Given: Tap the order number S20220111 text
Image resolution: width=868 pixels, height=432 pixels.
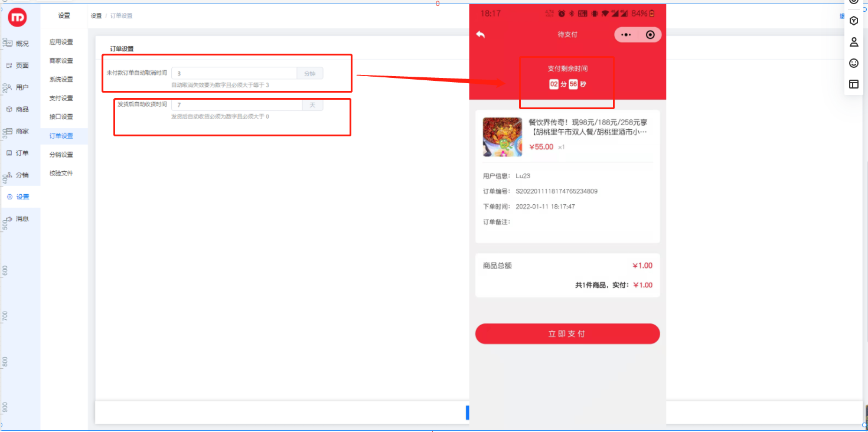Looking at the screenshot, I should click(x=557, y=191).
